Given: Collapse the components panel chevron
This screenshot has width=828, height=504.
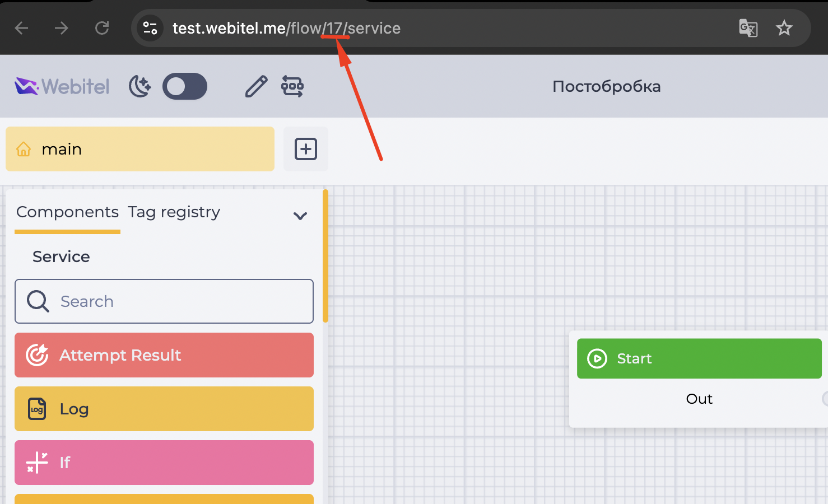Looking at the screenshot, I should click(x=300, y=216).
